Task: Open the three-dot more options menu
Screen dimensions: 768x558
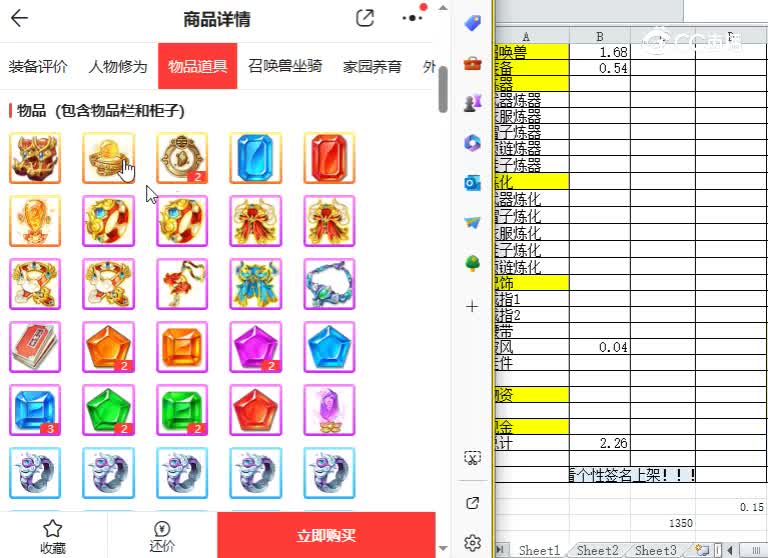Action: click(412, 18)
